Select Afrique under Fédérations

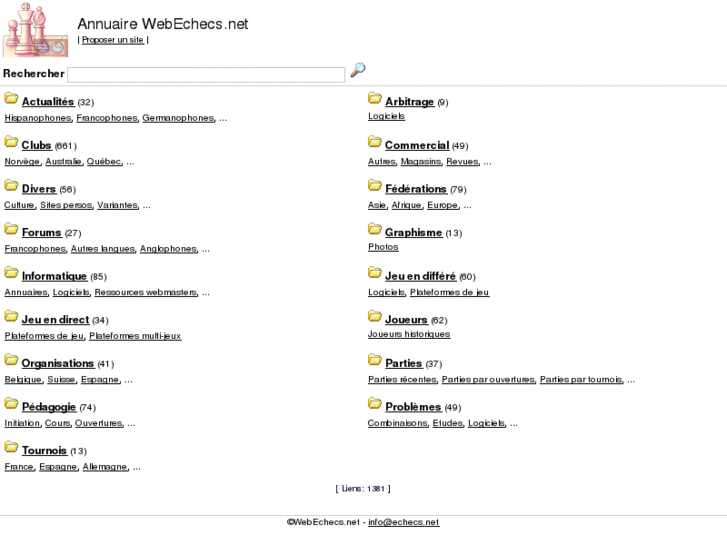point(407,205)
